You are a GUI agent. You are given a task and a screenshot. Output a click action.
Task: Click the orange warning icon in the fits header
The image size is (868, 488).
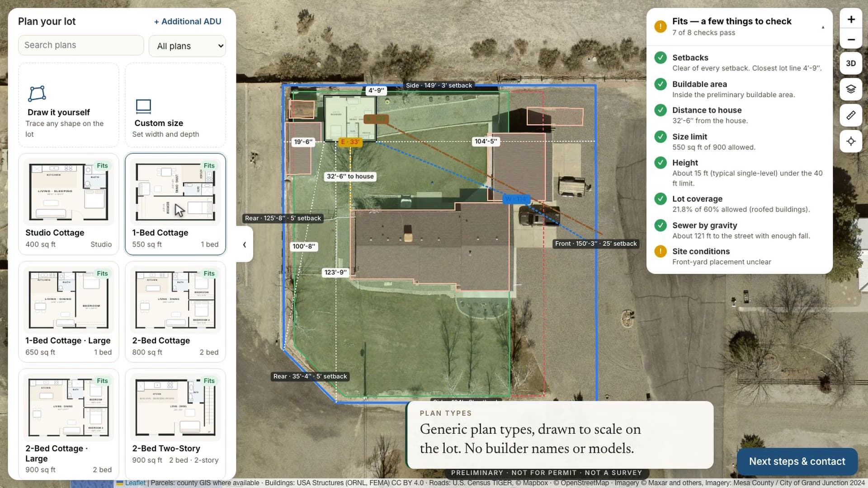[660, 27]
